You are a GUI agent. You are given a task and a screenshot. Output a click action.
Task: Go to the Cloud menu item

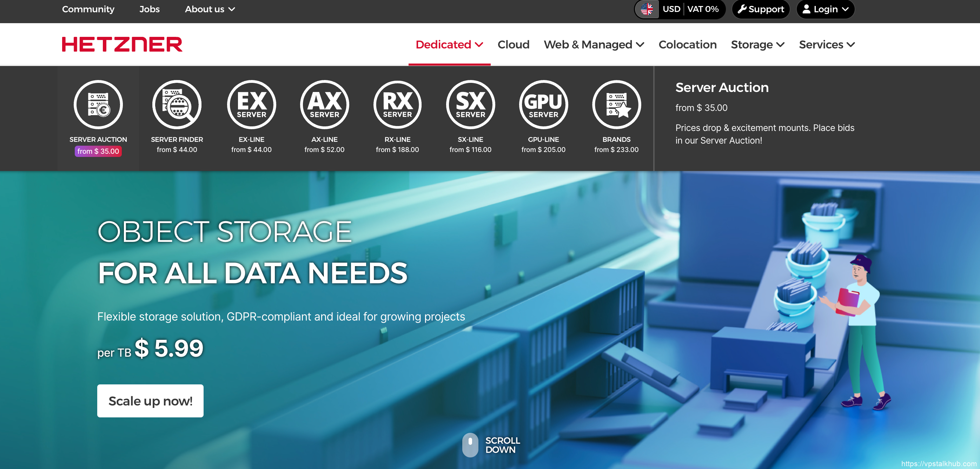coord(513,45)
